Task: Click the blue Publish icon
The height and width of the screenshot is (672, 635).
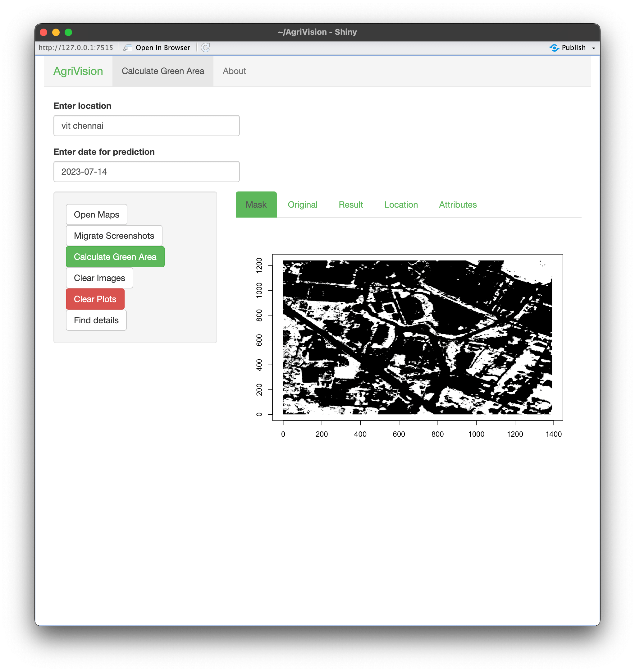Action: coord(555,48)
